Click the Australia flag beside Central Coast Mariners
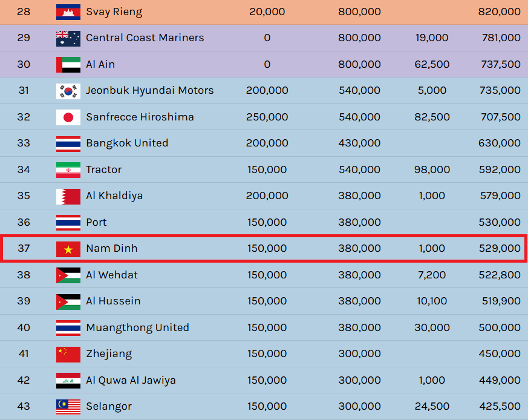528x420 pixels. (x=68, y=38)
